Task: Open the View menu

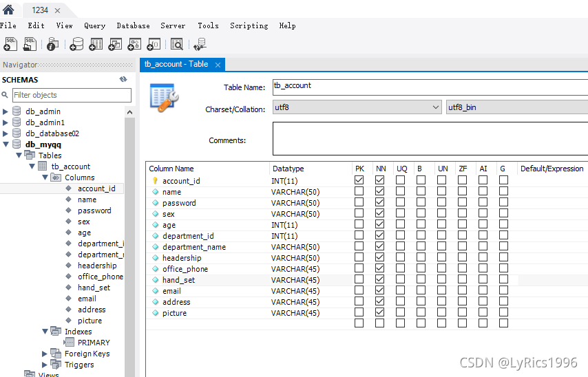Action: pos(64,25)
